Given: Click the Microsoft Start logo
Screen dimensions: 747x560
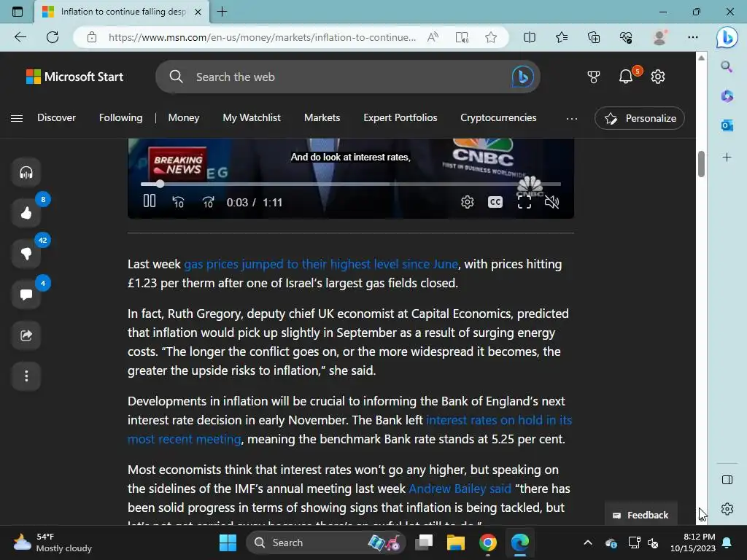Looking at the screenshot, I should tap(75, 77).
